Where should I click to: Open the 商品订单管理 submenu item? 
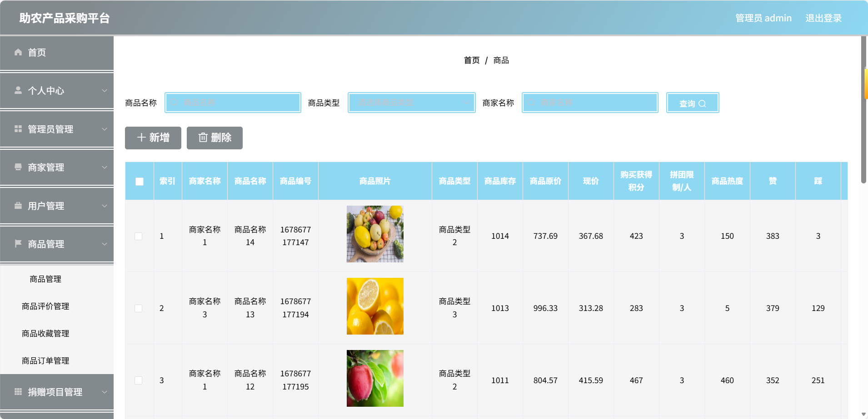tap(45, 361)
